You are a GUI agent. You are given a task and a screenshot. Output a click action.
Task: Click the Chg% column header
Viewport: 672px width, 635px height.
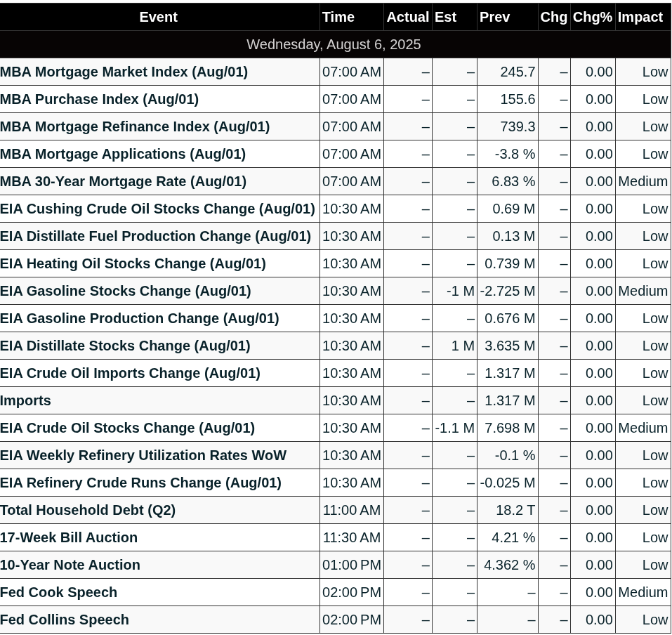click(593, 17)
